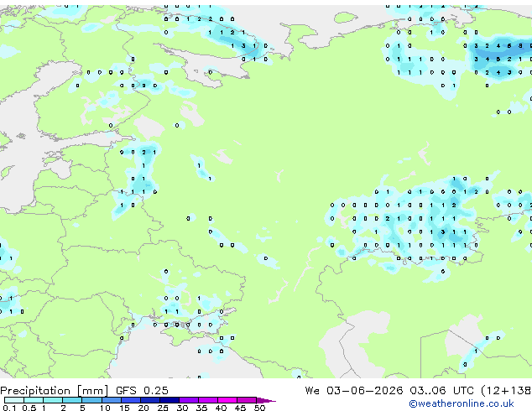Screen dimensions: 532x411
Task: Select the legend swatch between 35 and 40
Action: (208, 400)
